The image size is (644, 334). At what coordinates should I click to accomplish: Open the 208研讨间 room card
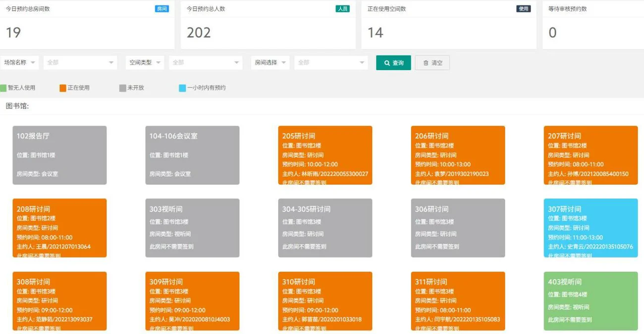click(x=59, y=228)
